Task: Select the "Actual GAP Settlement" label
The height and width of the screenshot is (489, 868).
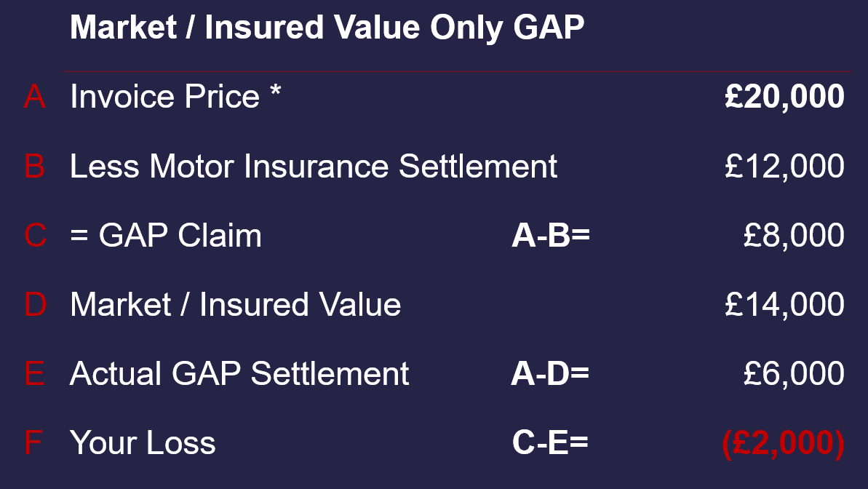Action: [239, 374]
